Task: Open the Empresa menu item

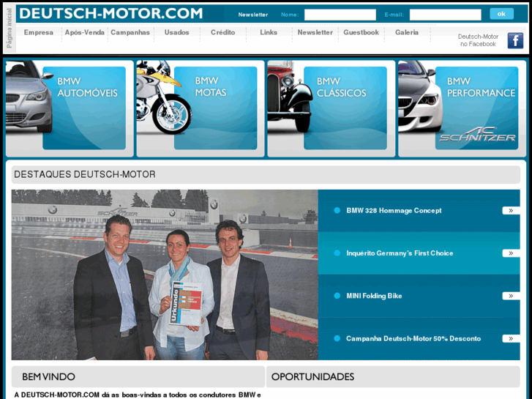Action: [x=39, y=33]
